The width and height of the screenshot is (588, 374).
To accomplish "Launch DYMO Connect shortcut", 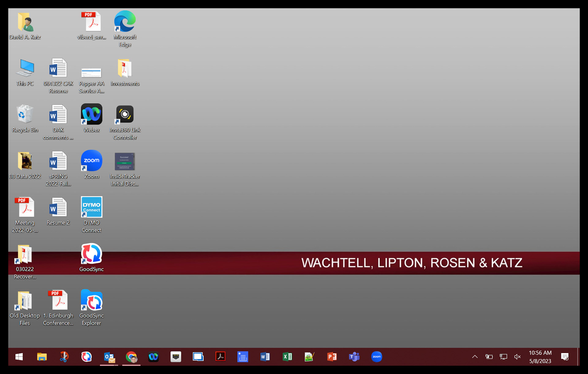I will click(x=92, y=215).
